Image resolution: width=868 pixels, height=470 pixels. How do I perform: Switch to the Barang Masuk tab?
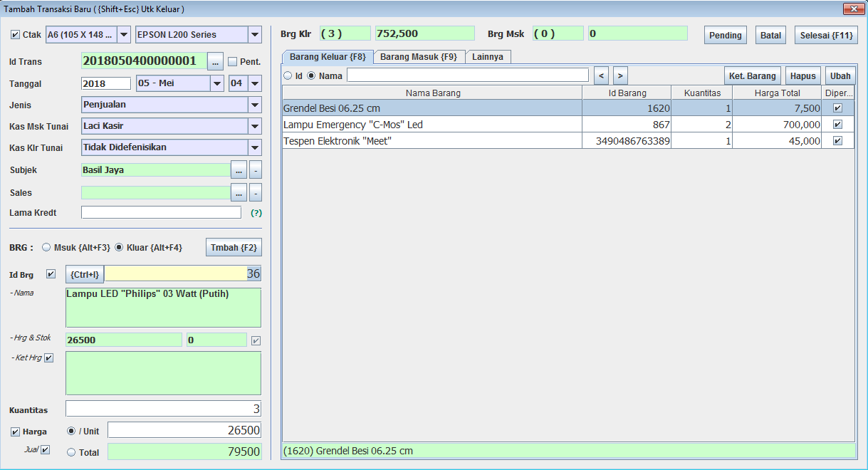tap(419, 57)
